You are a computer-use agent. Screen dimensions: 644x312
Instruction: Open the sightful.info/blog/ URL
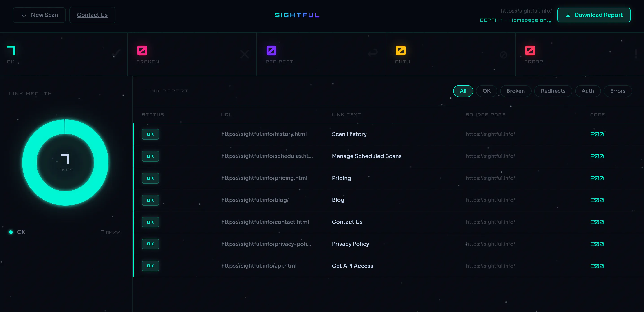tap(255, 200)
